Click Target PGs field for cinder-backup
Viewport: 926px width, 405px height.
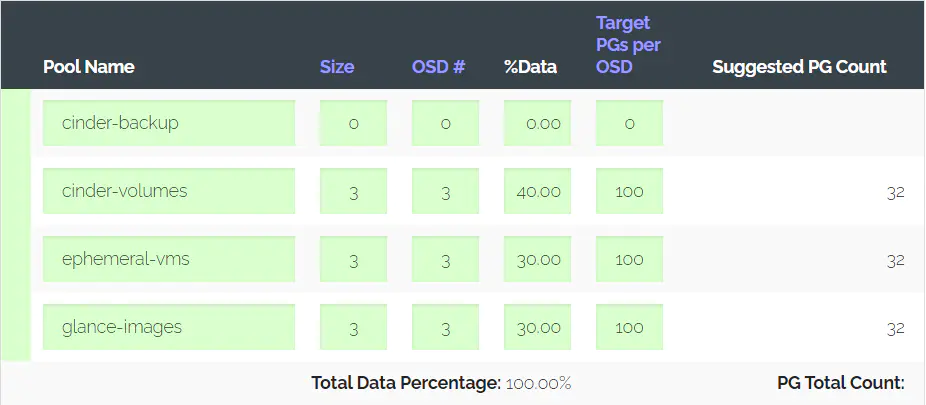(x=629, y=123)
